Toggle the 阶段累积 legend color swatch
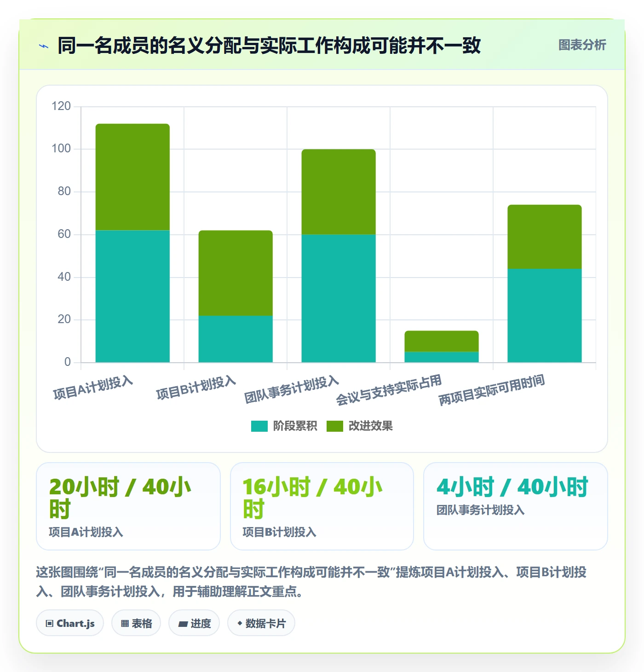The image size is (644, 672). pos(259,426)
